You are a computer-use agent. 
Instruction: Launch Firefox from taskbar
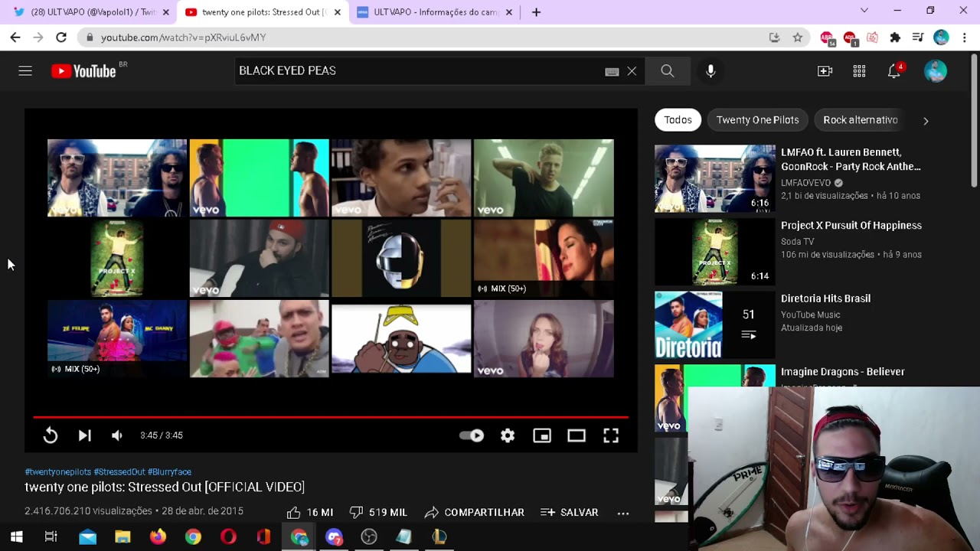(x=158, y=536)
